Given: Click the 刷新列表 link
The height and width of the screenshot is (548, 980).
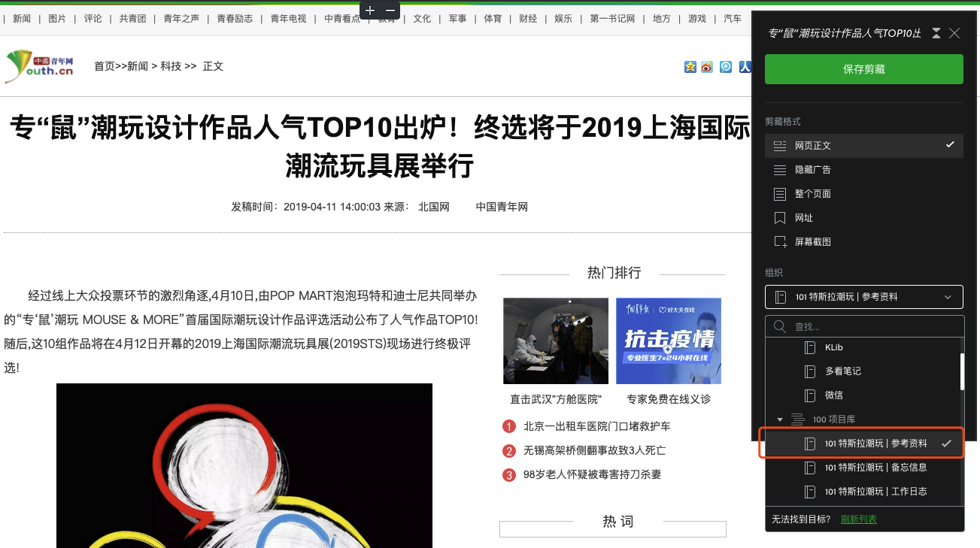Looking at the screenshot, I should 858,519.
